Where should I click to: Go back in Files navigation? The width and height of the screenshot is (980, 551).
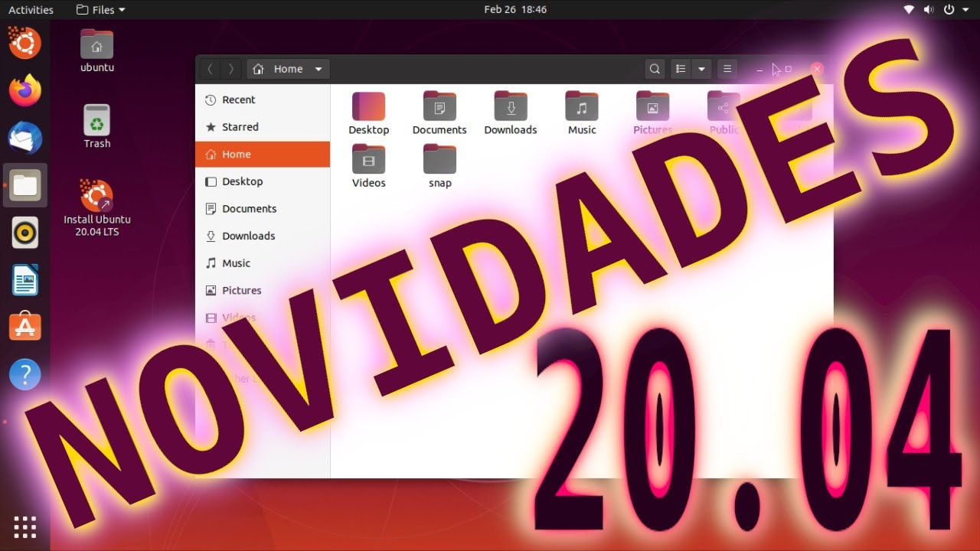(210, 69)
